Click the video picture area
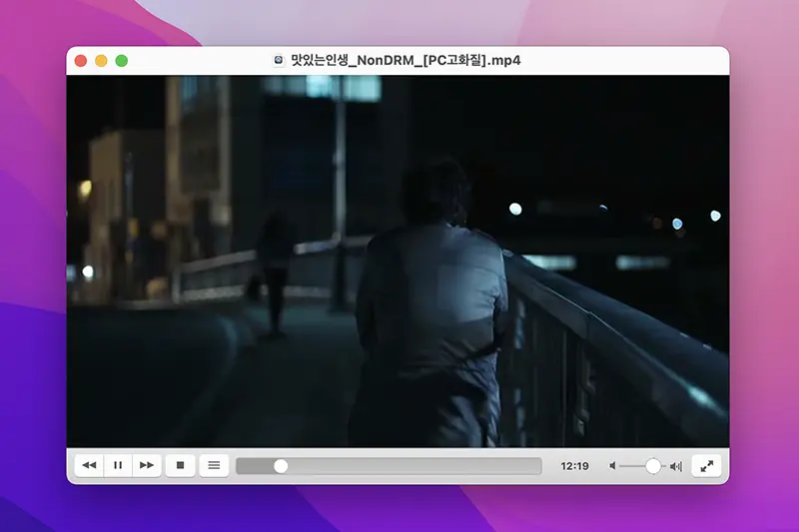The width and height of the screenshot is (799, 532). (x=398, y=260)
